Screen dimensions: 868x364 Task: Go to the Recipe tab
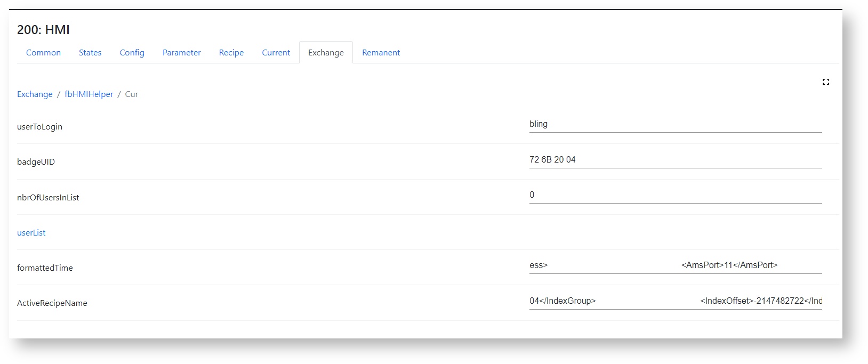[231, 53]
